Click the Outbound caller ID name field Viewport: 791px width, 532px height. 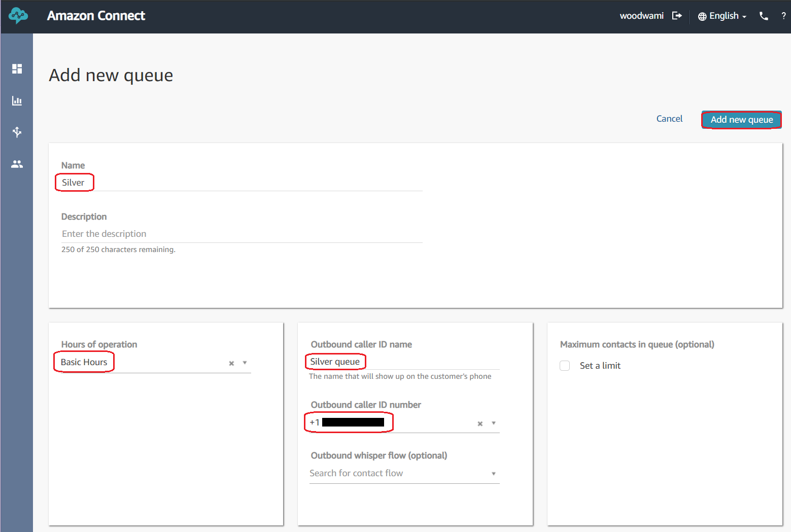pyautogui.click(x=404, y=362)
